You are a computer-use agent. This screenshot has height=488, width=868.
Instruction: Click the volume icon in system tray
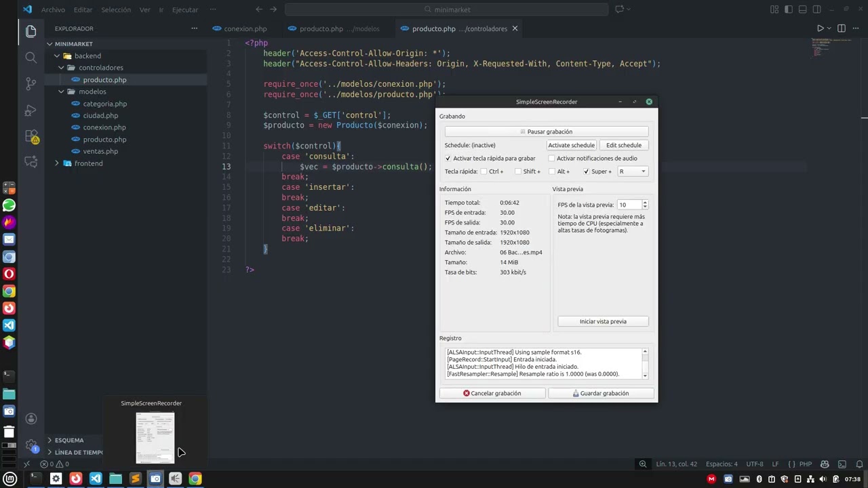pyautogui.click(x=823, y=479)
